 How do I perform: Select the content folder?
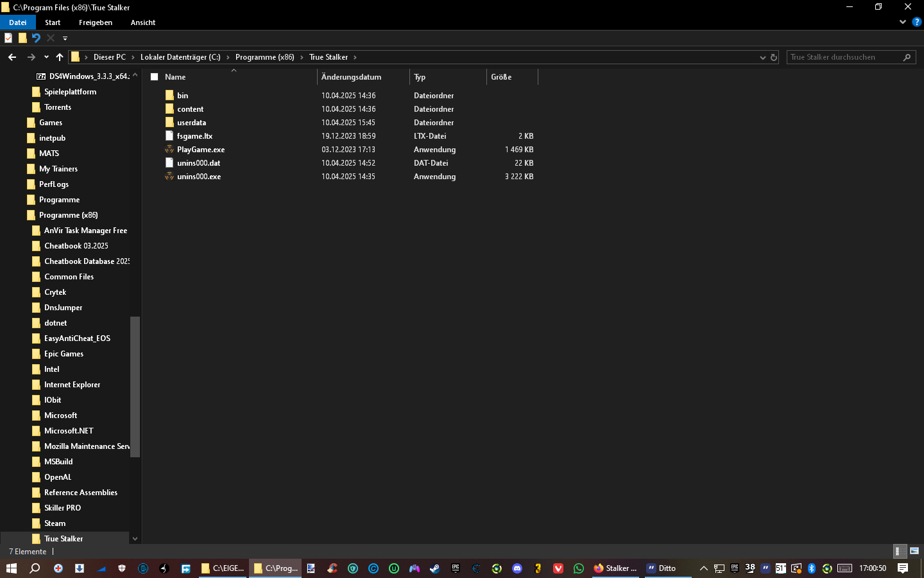coord(191,109)
